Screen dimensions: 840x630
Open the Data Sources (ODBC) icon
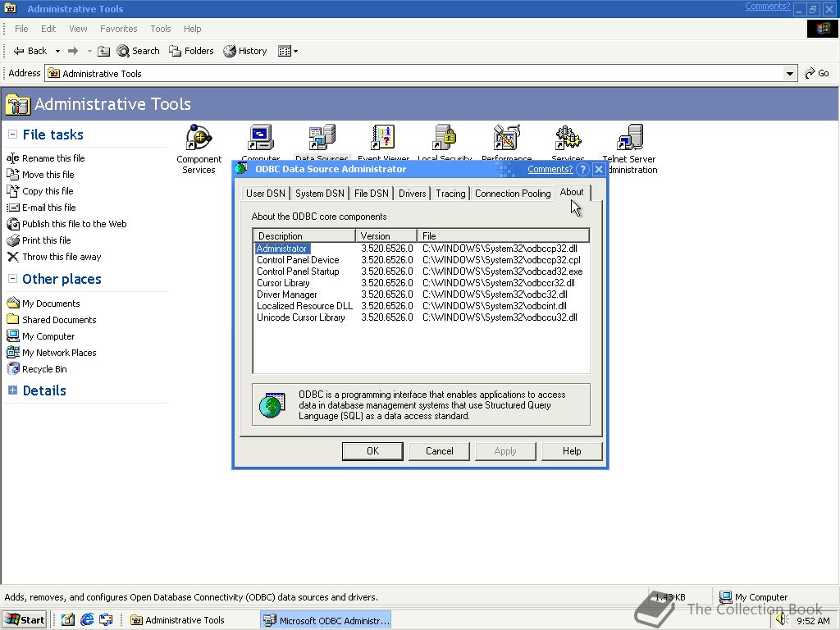322,138
